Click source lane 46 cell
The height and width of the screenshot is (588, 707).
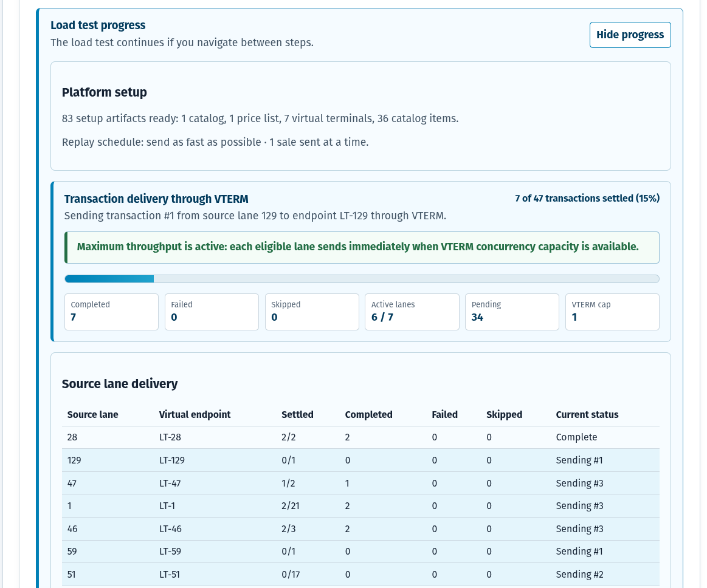72,529
